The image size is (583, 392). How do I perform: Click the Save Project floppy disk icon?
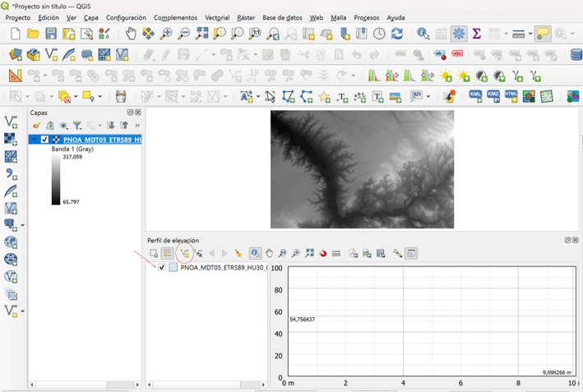click(51, 34)
